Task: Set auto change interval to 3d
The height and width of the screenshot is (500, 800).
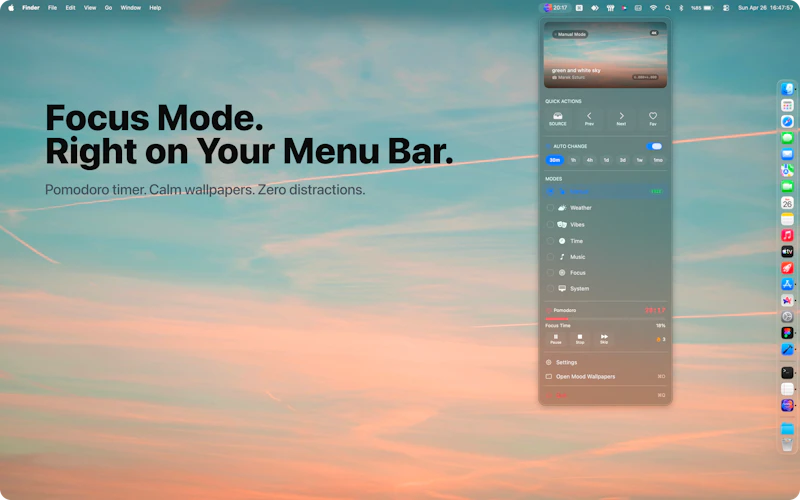Action: [x=622, y=160]
